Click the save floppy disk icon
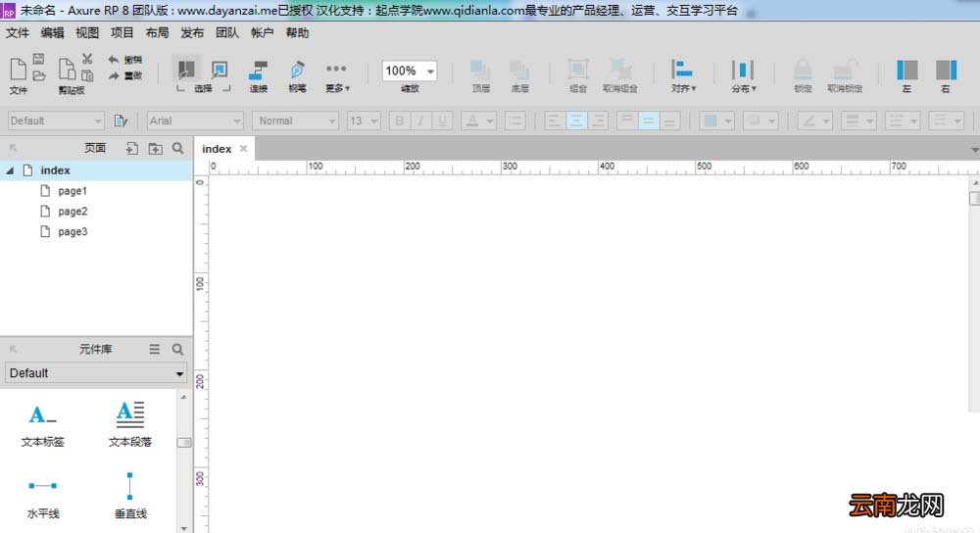 (39, 59)
